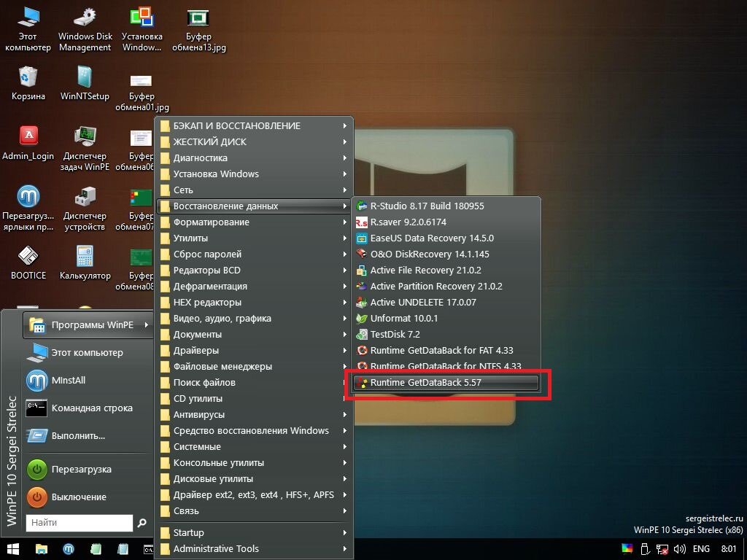Click Выполнить... in Start menu

click(88, 436)
